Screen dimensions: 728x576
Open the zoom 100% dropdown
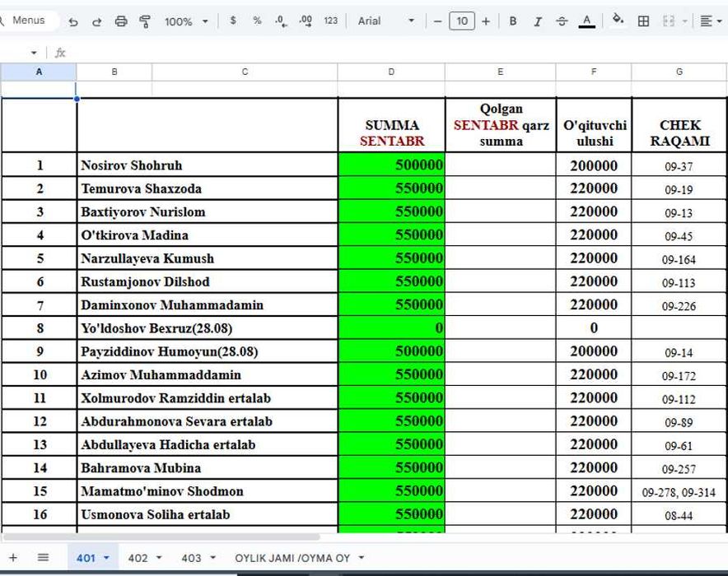[x=186, y=21]
